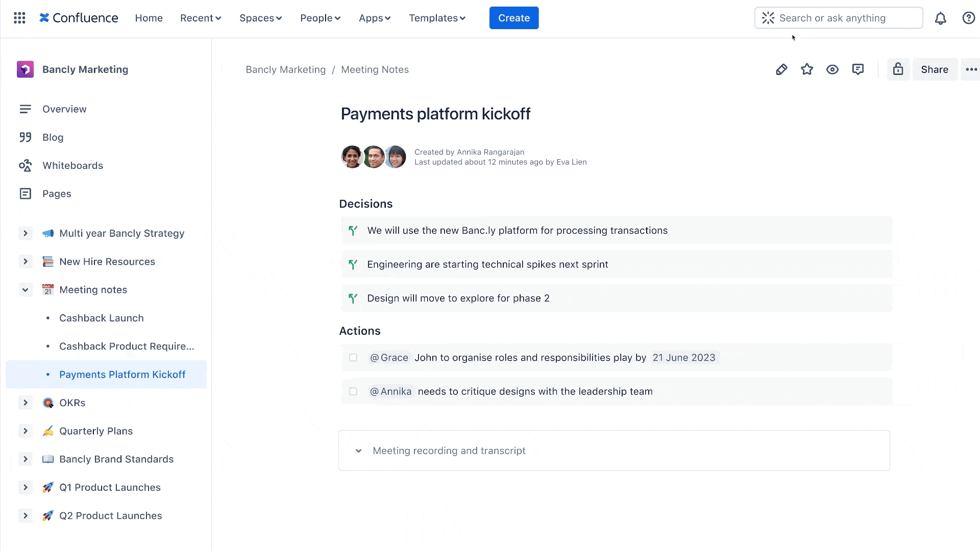The width and height of the screenshot is (980, 551).
Task: Click the page restrictions lock icon
Action: (898, 69)
